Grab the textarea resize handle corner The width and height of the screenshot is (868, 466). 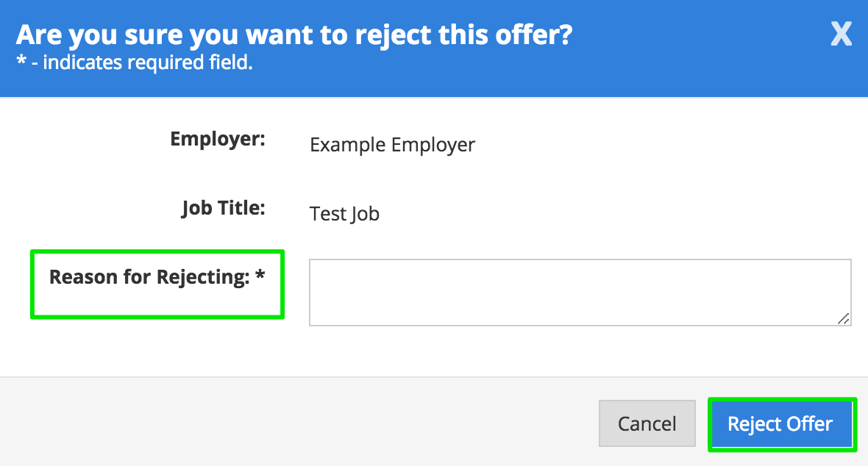click(844, 318)
